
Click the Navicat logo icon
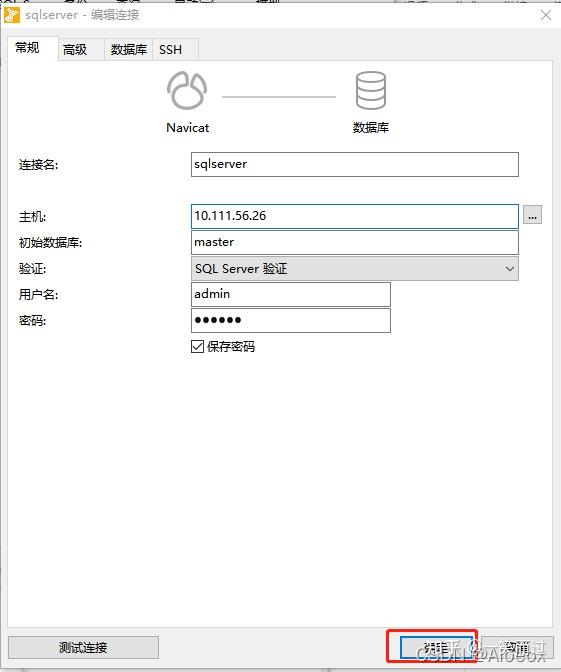(x=187, y=90)
